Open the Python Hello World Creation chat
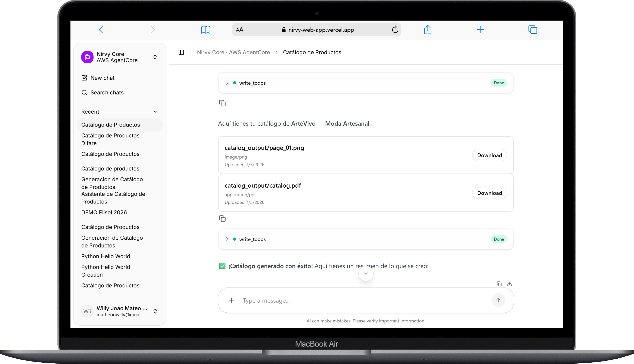Image resolution: width=634 pixels, height=364 pixels. [106, 271]
